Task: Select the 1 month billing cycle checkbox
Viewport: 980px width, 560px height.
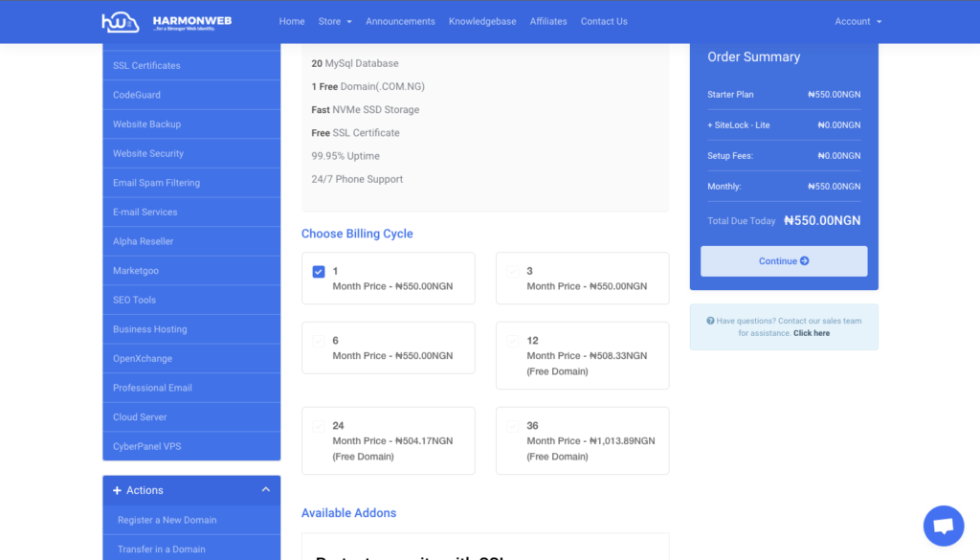Action: click(319, 271)
